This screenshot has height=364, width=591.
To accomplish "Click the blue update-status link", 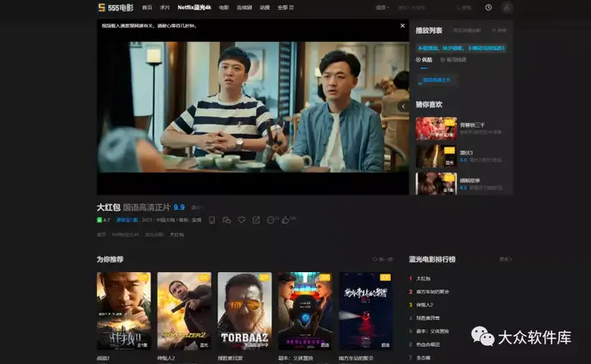I will pyautogui.click(x=127, y=221).
